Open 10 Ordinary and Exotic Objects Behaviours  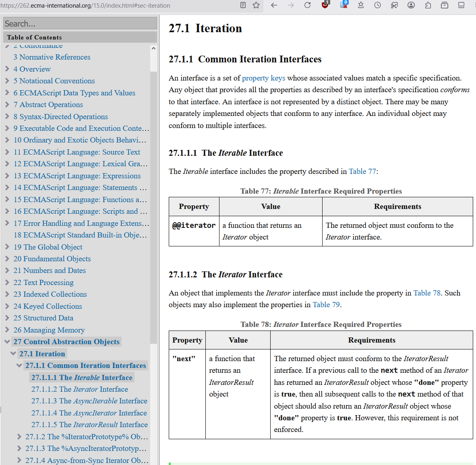(80, 140)
